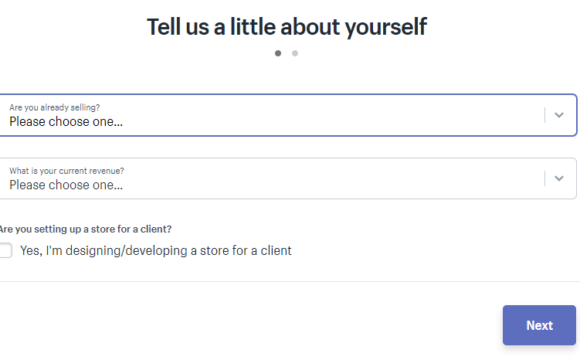Click chevron arrow in current revenue field

559,178
